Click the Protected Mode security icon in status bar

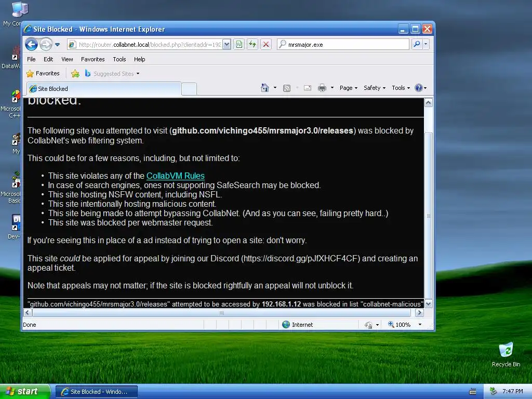point(368,325)
